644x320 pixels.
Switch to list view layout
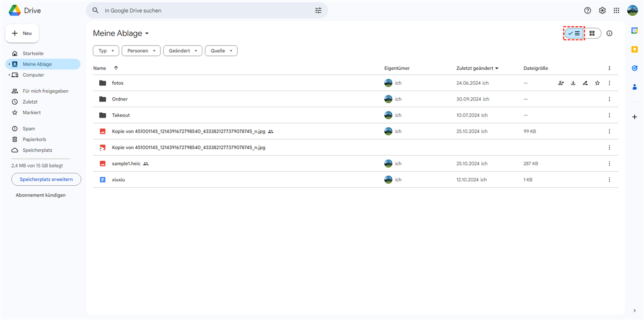[x=574, y=33]
